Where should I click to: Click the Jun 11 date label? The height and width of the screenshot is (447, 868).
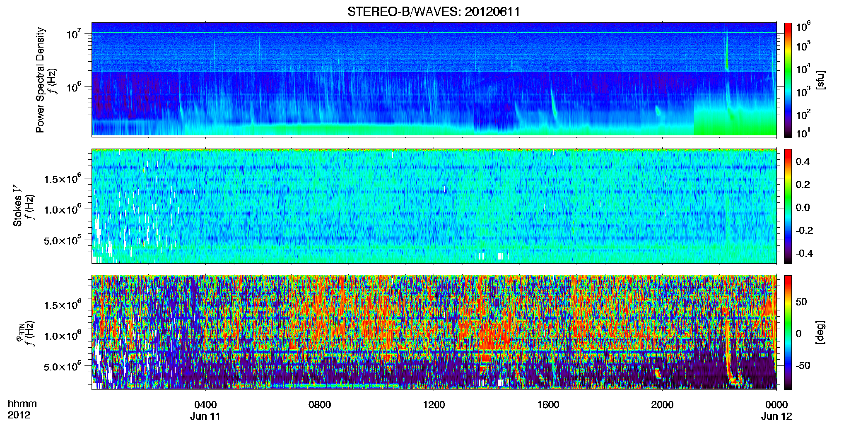click(205, 416)
